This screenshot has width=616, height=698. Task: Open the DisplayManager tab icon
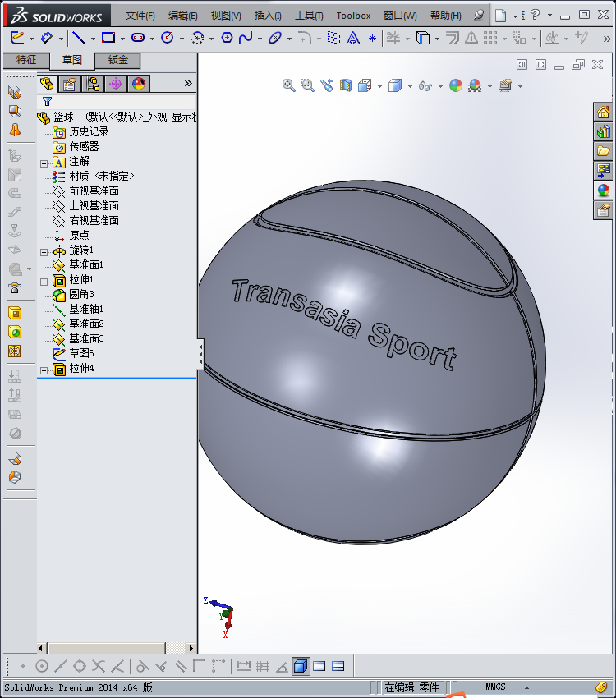click(x=139, y=84)
